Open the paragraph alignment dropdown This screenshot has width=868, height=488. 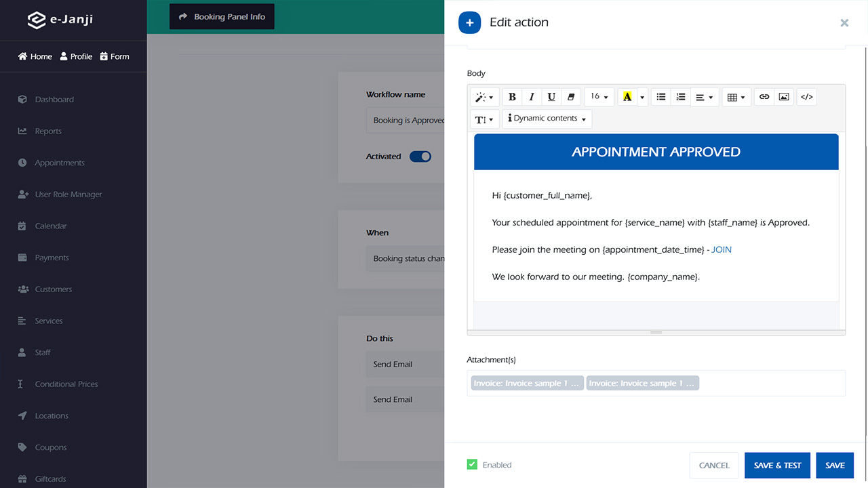click(705, 97)
